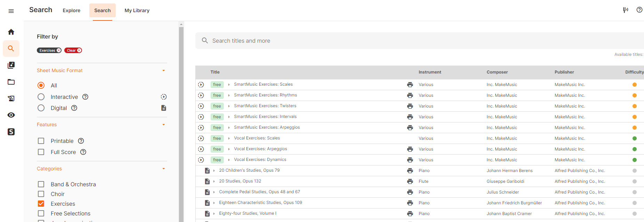Select the Interactive radio button
The image size is (644, 222).
point(41,97)
